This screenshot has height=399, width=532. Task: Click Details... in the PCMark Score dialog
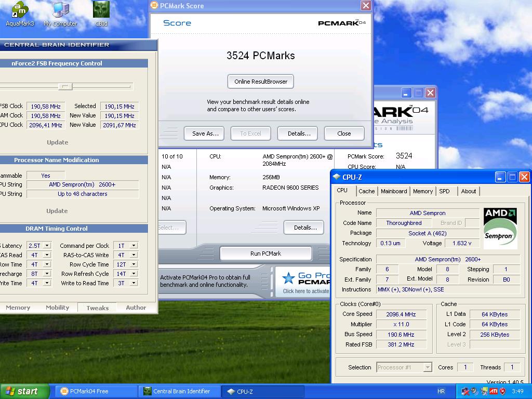299,134
